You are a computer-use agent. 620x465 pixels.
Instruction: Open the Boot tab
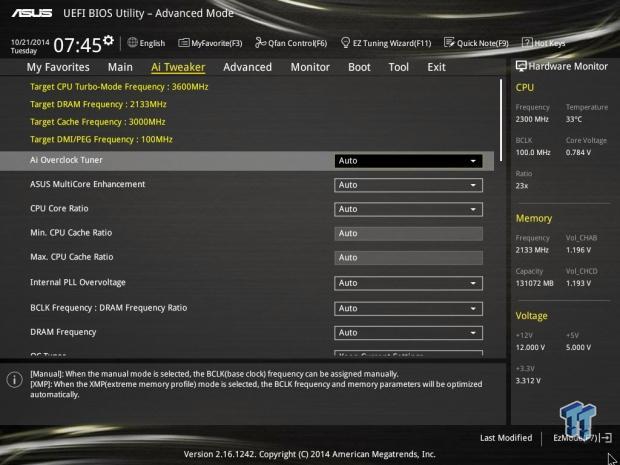tap(359, 67)
